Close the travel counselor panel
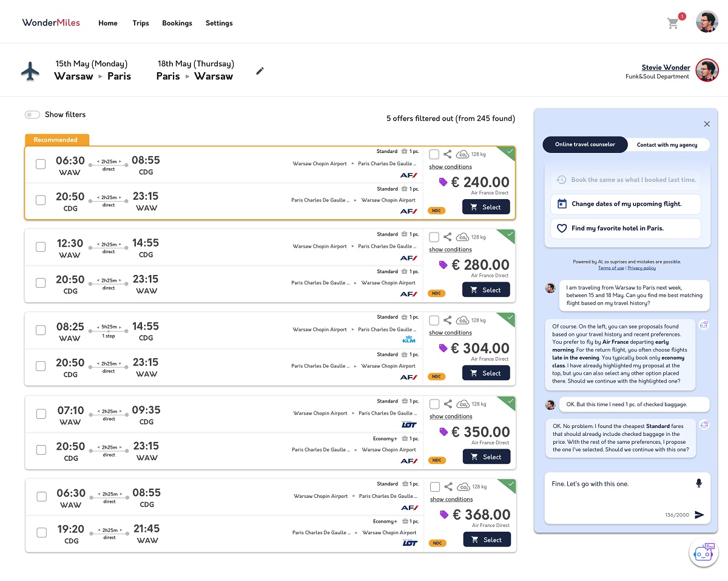 pos(707,124)
